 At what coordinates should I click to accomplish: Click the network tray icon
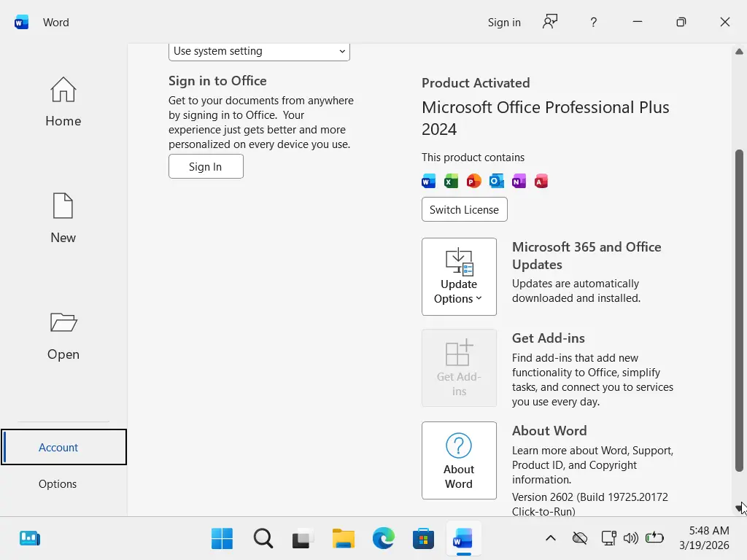[608, 539]
